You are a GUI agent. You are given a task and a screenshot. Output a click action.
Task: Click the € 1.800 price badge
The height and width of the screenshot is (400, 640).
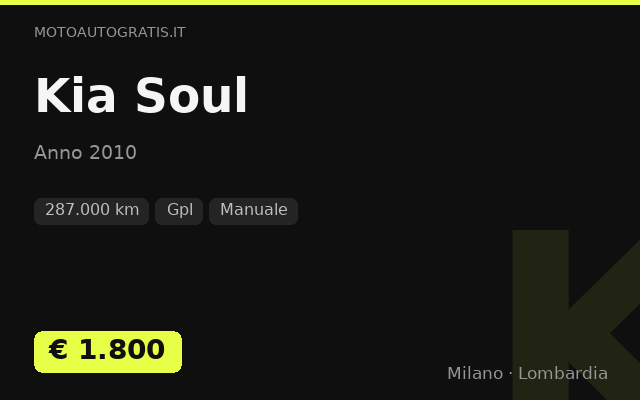pos(108,352)
